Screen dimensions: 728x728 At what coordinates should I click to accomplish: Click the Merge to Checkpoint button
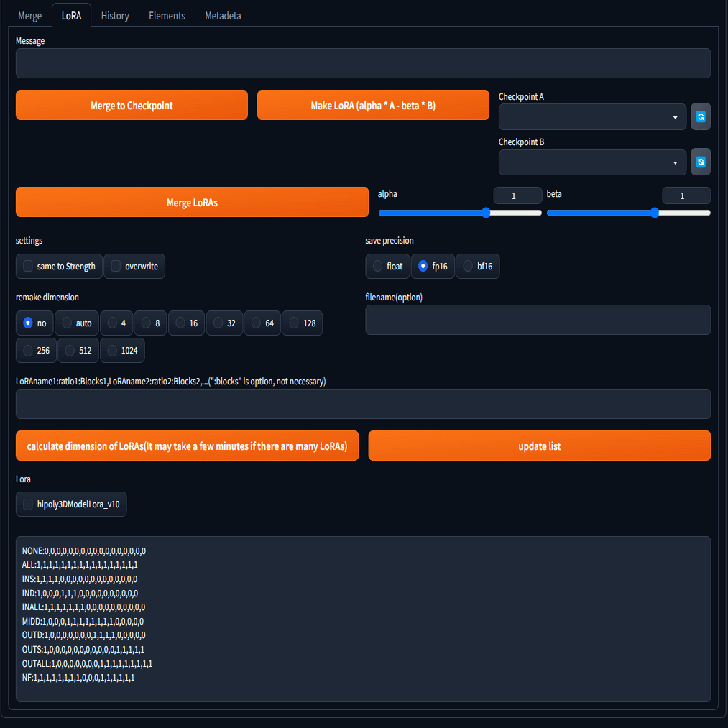[x=132, y=106]
